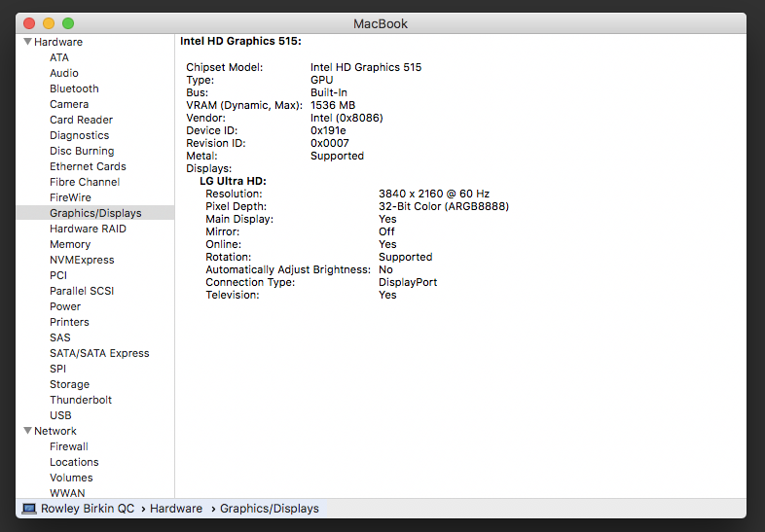Screen dimensions: 765x532
Task: Click the MacBook window title
Action: click(380, 23)
